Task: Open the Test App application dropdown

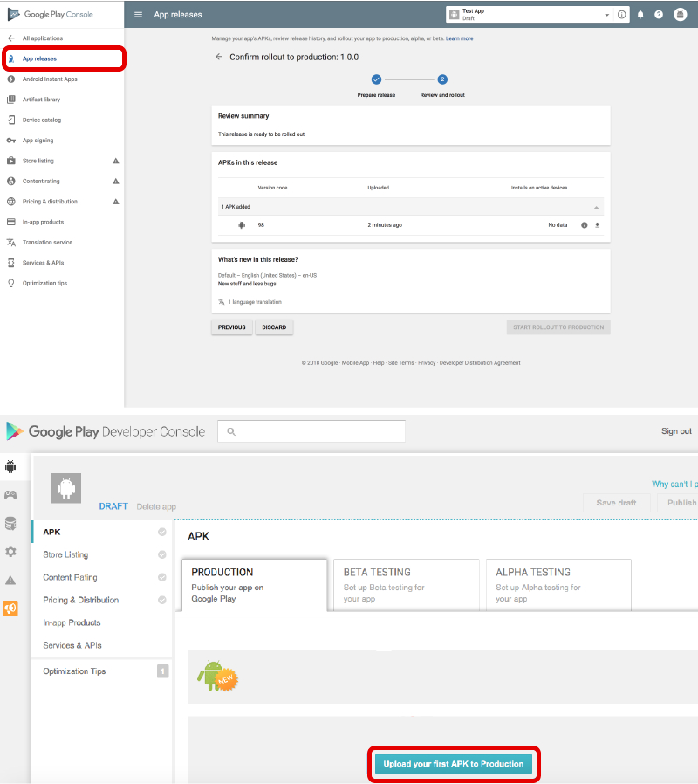Action: tap(530, 15)
